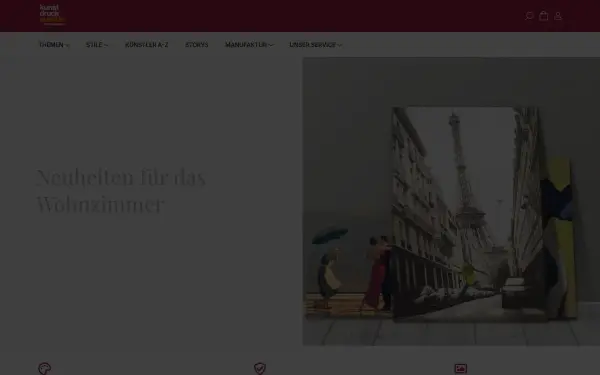
Task: Expand the Manufaktur menu
Action: (x=249, y=45)
